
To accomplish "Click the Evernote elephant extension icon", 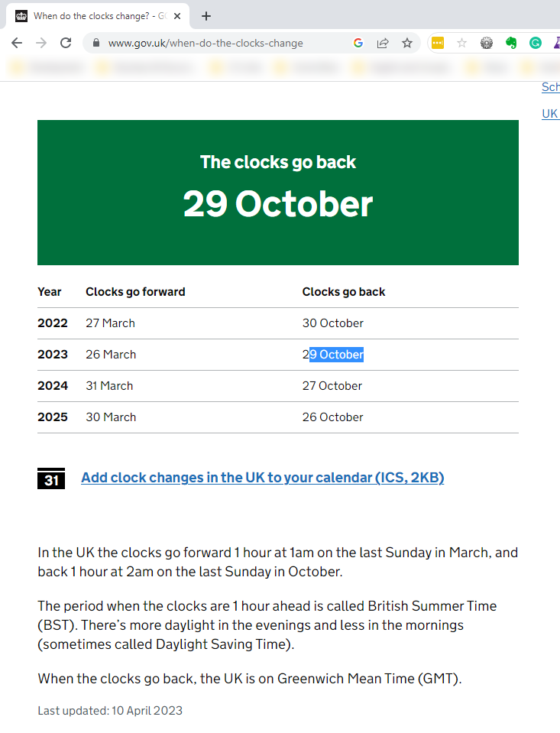I will [510, 44].
